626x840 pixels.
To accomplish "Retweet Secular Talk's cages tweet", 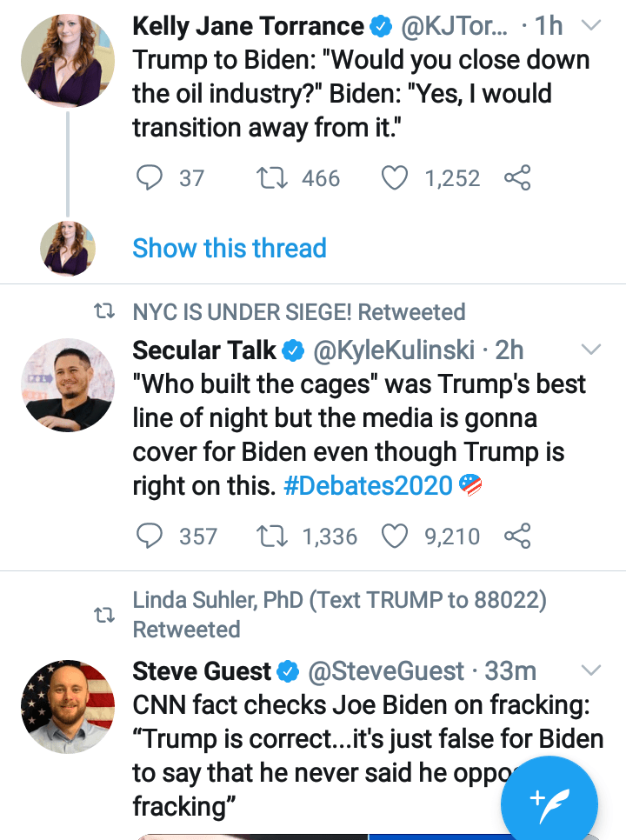I will point(273,536).
